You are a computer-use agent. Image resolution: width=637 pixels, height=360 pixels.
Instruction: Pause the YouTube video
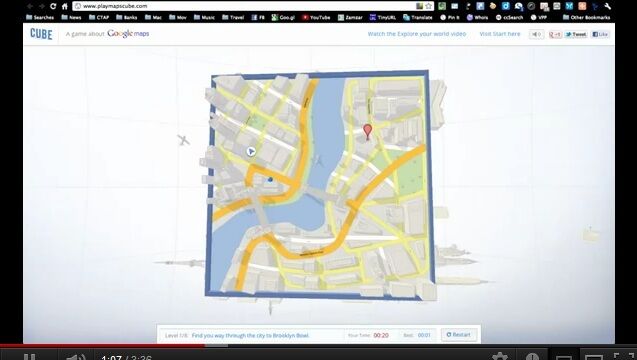click(x=29, y=357)
